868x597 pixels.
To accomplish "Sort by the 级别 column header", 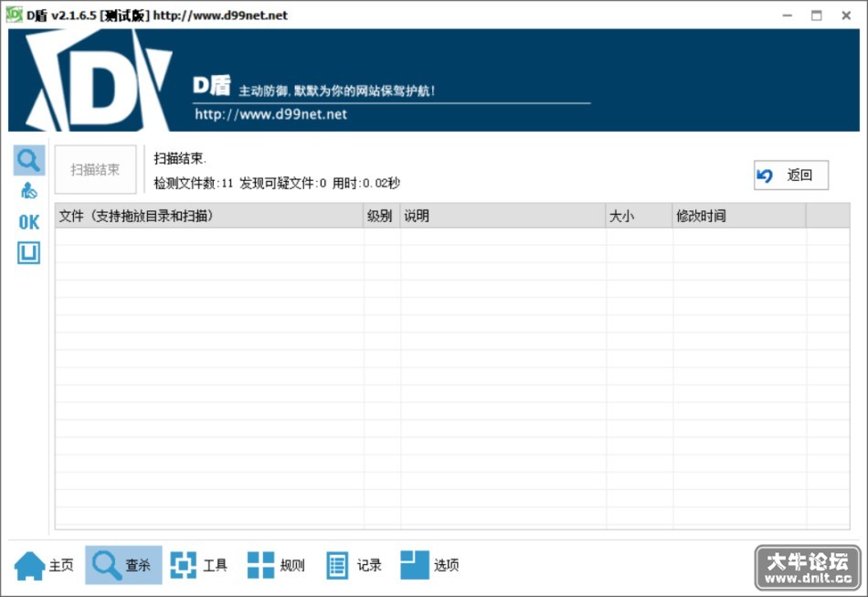I will (381, 216).
